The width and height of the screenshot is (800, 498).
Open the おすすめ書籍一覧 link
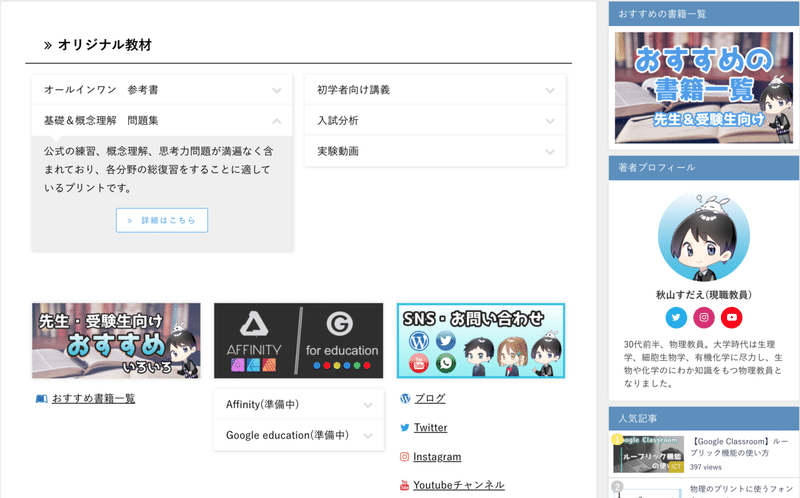[x=93, y=399]
